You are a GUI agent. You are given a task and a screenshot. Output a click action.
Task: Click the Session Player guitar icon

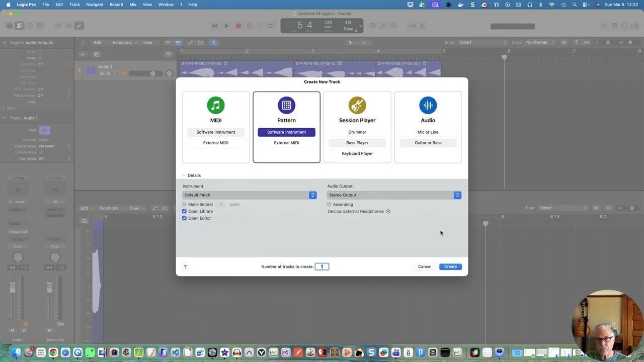(357, 105)
